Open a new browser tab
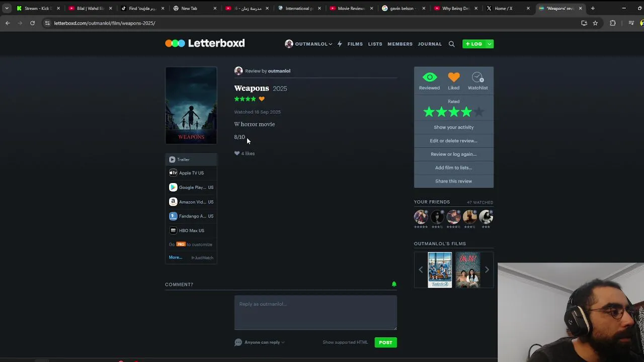Image resolution: width=644 pixels, height=362 pixels. (593, 8)
